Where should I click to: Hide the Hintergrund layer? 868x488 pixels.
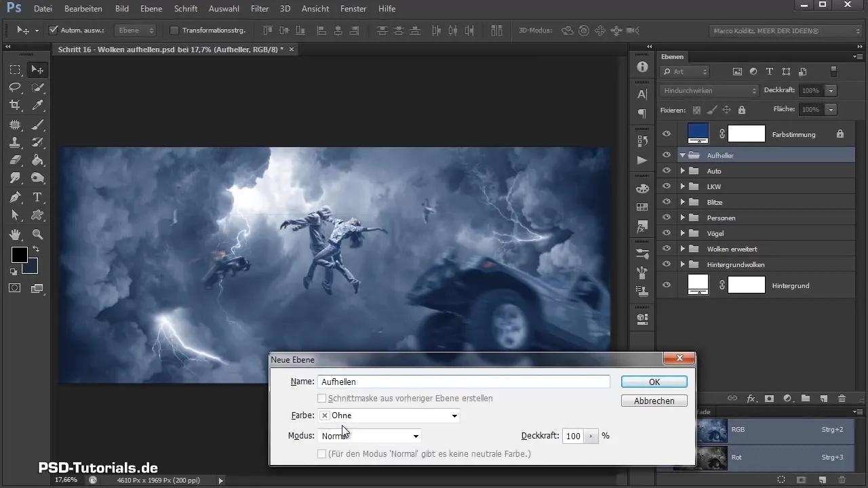coord(667,285)
